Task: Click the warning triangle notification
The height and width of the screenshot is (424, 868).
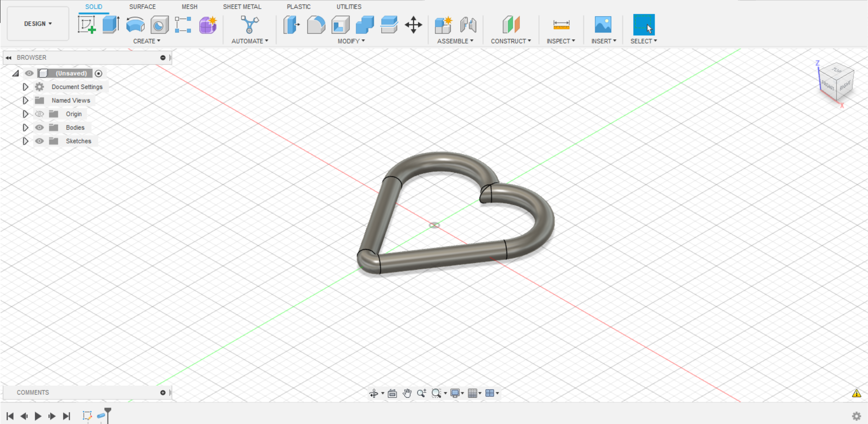Action: click(x=857, y=393)
